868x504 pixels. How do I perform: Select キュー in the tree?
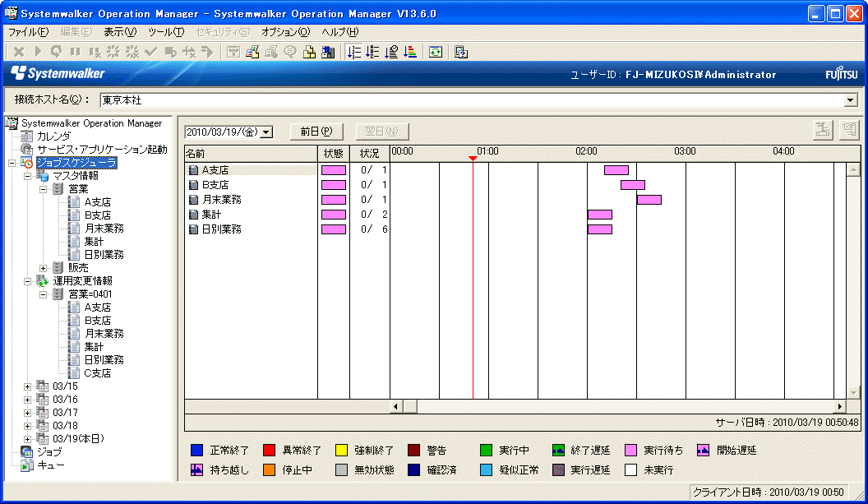point(51,466)
